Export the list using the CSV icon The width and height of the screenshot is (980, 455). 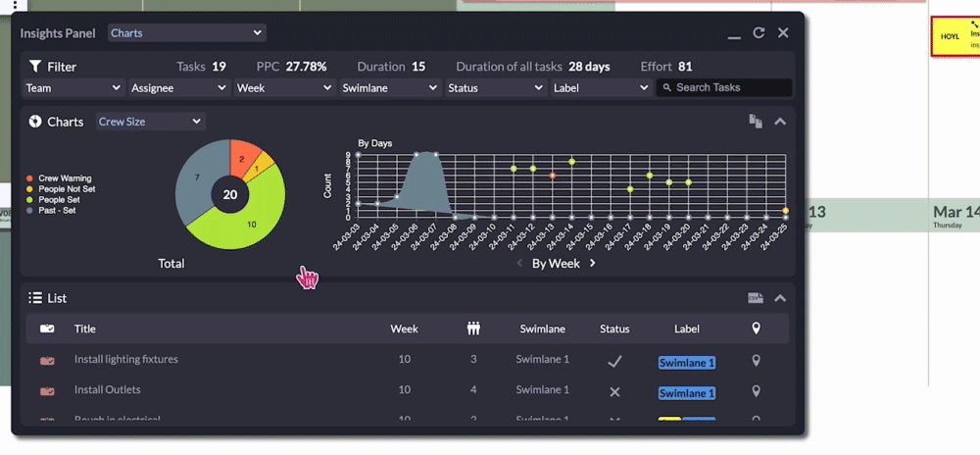pos(756,298)
